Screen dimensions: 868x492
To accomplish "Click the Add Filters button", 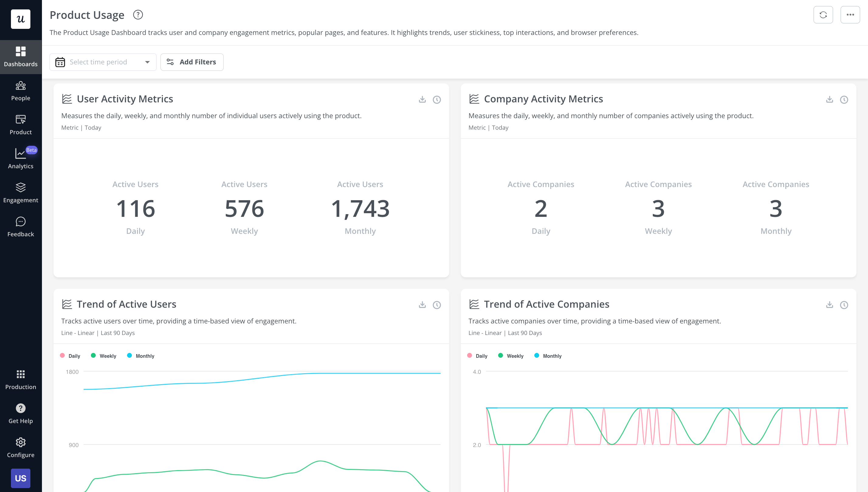I will (x=192, y=62).
